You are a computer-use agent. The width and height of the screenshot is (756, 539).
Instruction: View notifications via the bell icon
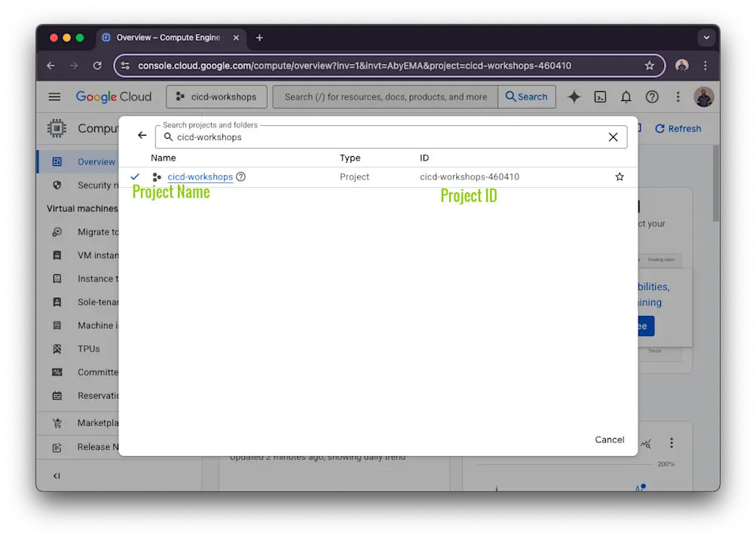click(626, 96)
